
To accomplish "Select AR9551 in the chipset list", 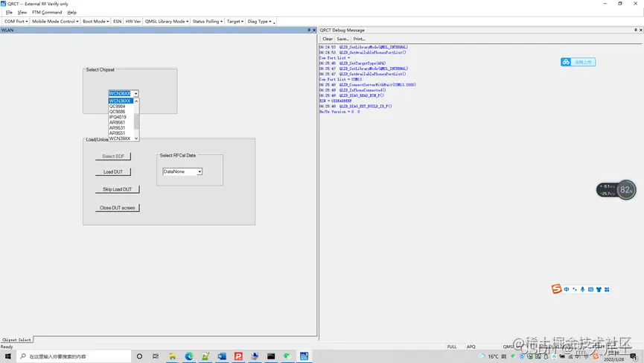I will click(x=121, y=133).
